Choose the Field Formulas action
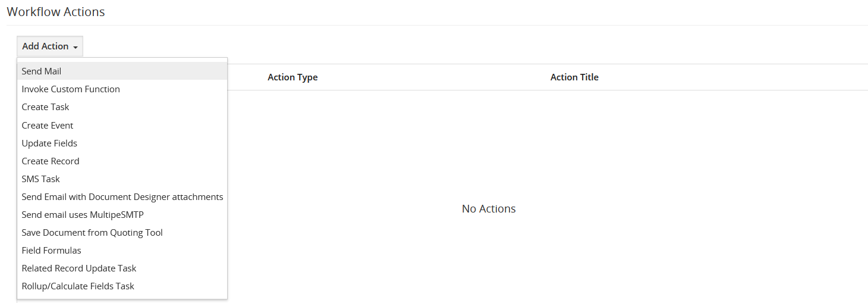 coord(122,250)
